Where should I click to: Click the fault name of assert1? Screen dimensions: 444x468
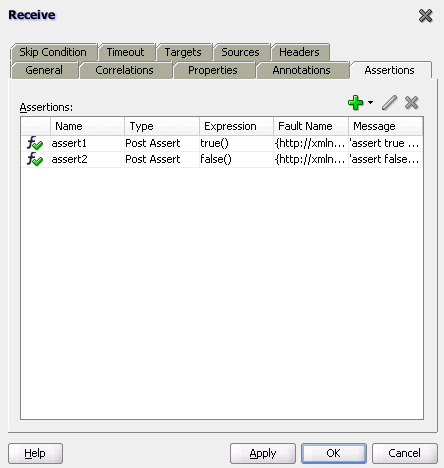pos(311,143)
